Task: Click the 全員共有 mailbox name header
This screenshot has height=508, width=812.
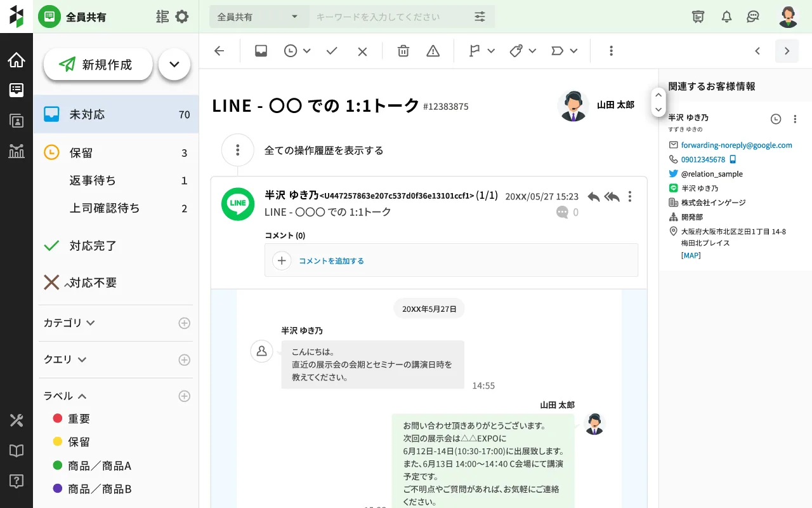Action: click(86, 17)
